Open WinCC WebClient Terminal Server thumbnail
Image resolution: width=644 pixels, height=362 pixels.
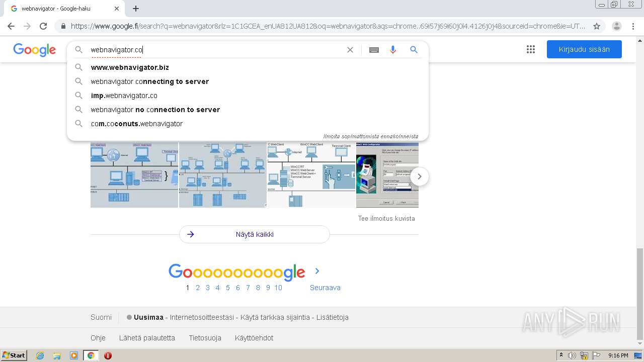coord(311,175)
